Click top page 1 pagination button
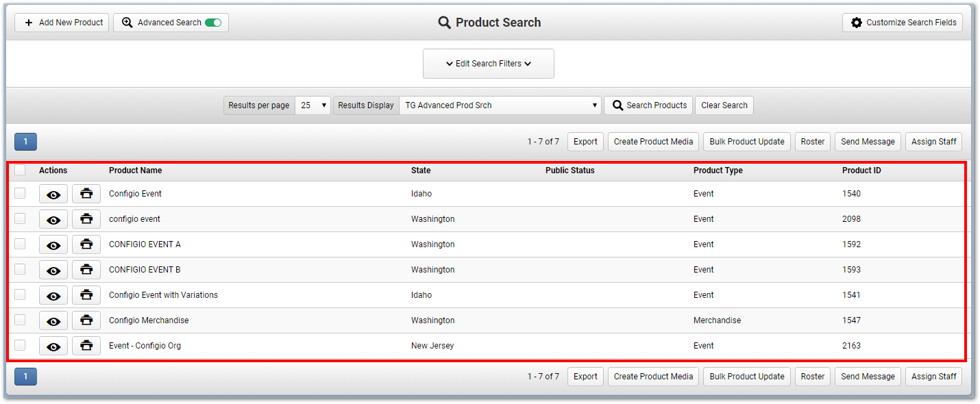 coord(25,142)
